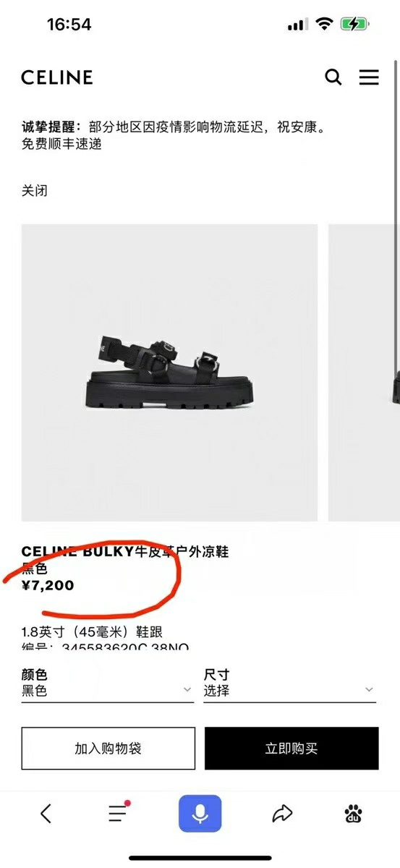Open the browser tabs menu icon

pos(119,813)
